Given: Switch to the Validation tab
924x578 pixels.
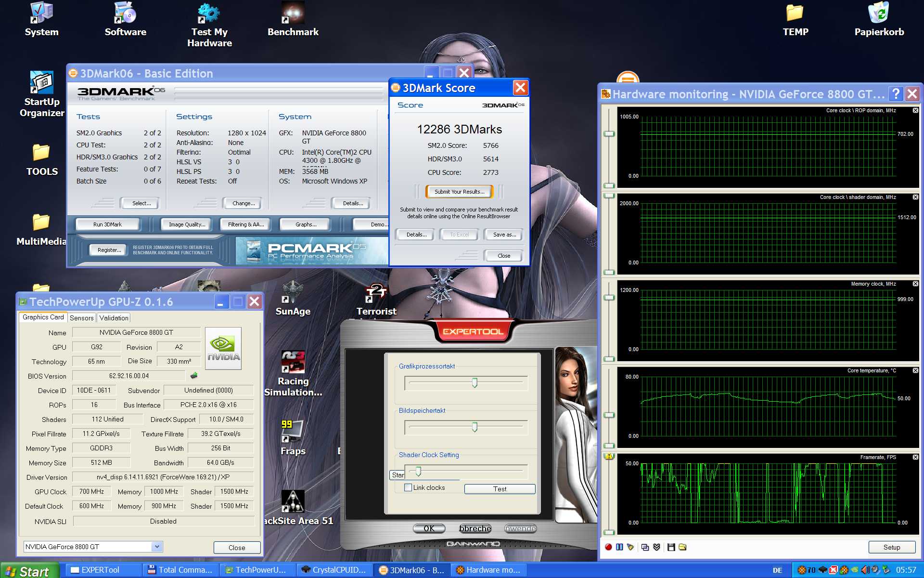Looking at the screenshot, I should click(114, 318).
